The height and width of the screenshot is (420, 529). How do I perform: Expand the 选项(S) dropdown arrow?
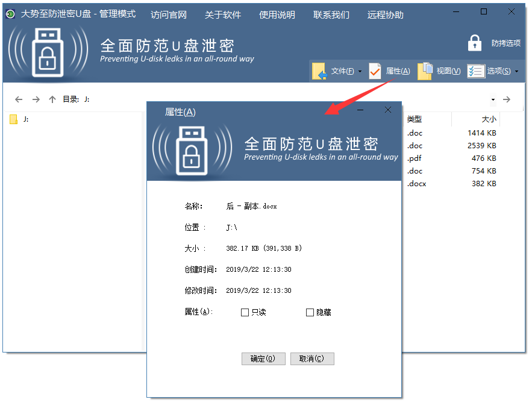click(517, 72)
